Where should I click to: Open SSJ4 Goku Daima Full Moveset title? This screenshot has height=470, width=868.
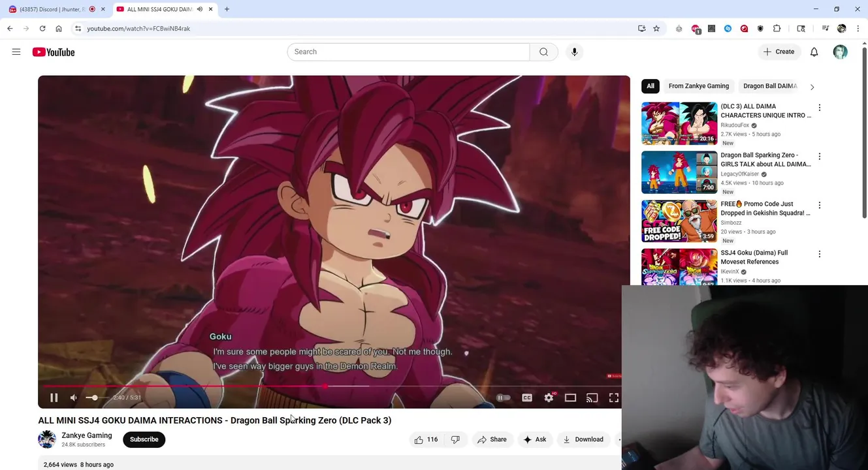pyautogui.click(x=754, y=257)
